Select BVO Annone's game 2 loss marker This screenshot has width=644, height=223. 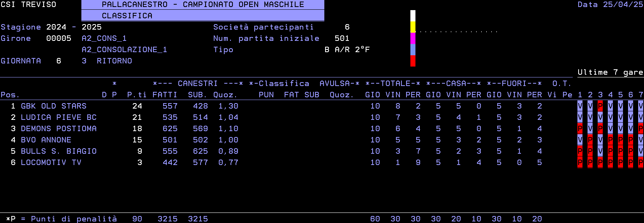point(590,140)
